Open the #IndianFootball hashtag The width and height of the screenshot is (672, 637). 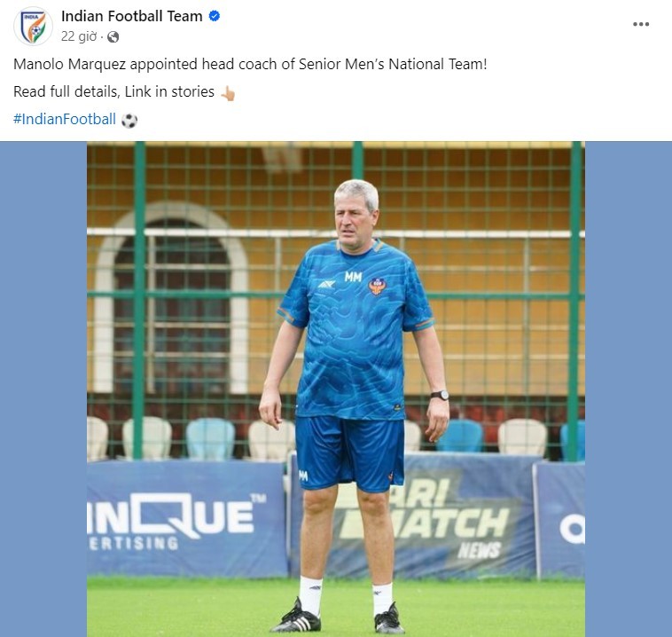[65, 119]
